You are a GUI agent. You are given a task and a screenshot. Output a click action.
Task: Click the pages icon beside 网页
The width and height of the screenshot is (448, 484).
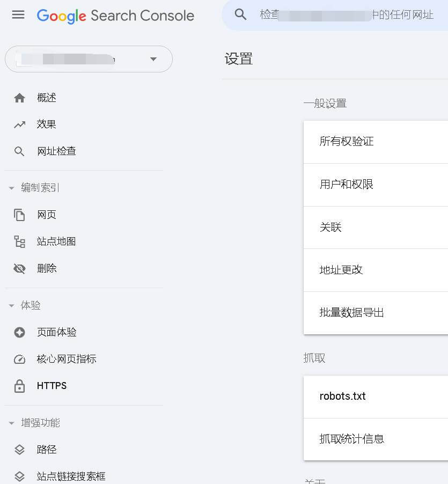click(x=19, y=215)
